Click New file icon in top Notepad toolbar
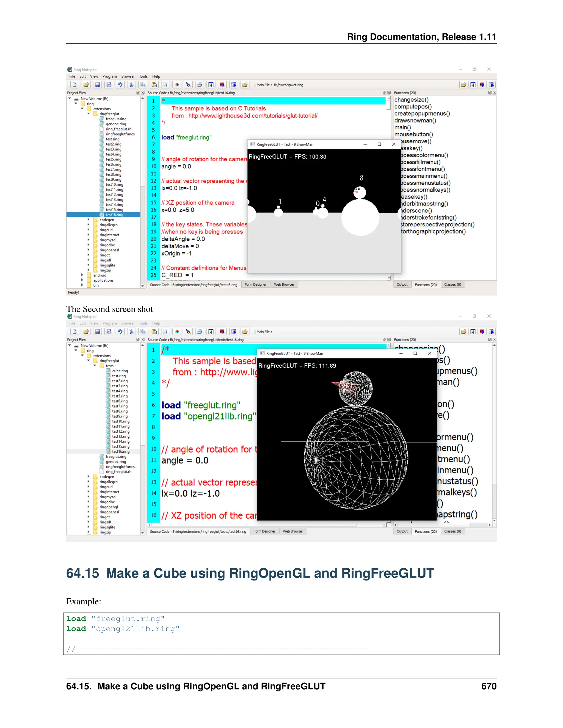The height and width of the screenshot is (728, 563). [x=75, y=85]
